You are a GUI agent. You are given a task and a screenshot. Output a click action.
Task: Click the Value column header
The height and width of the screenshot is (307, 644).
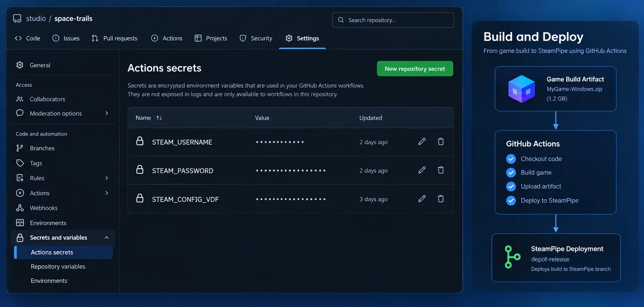tap(262, 118)
